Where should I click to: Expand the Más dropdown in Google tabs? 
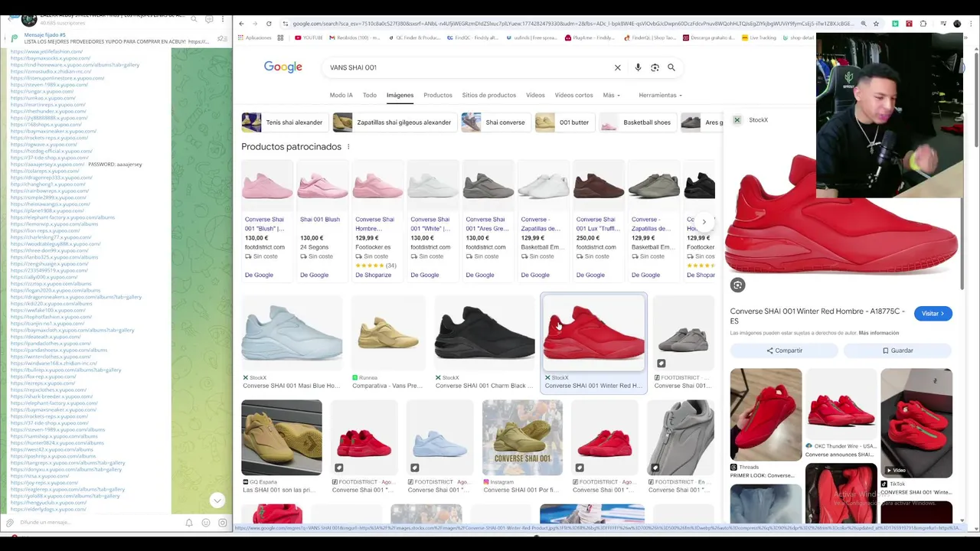point(611,95)
